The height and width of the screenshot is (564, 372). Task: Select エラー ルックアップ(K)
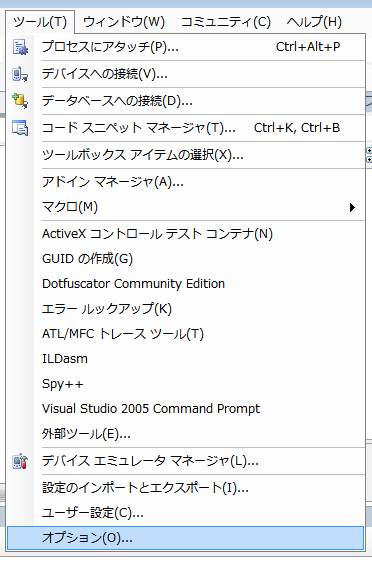(186, 309)
